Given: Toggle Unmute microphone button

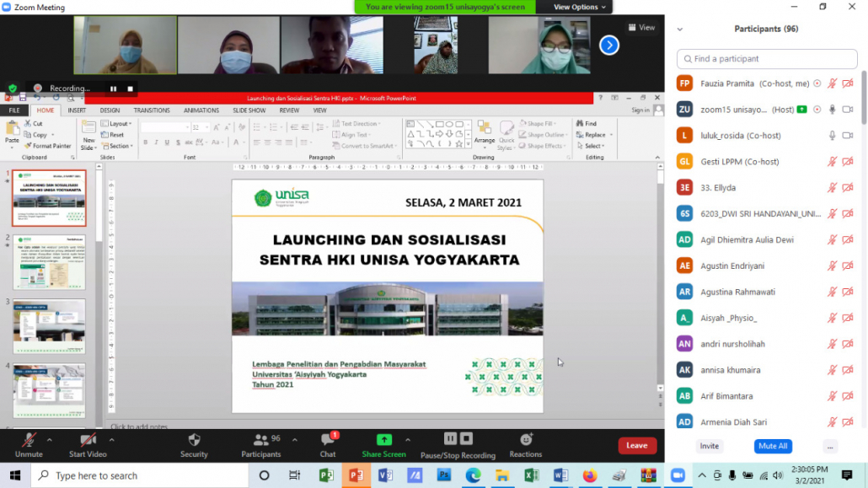Looking at the screenshot, I should 28,440.
